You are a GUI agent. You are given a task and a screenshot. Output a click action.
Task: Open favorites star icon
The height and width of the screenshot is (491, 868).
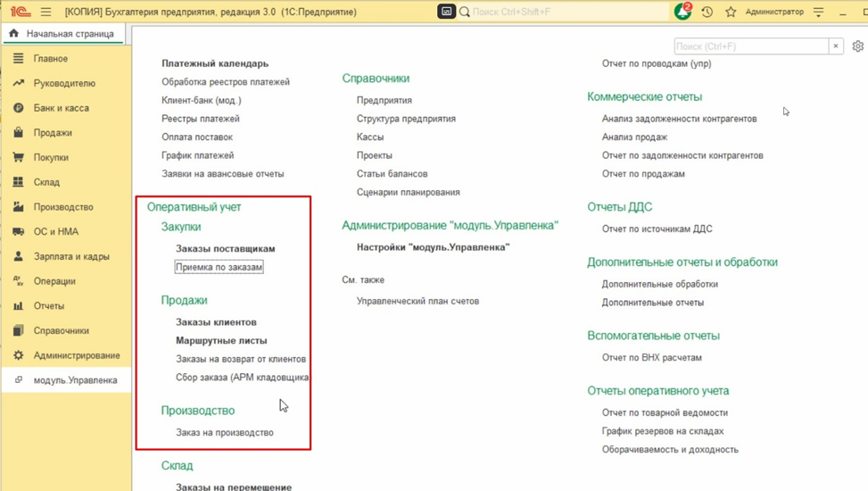point(731,12)
